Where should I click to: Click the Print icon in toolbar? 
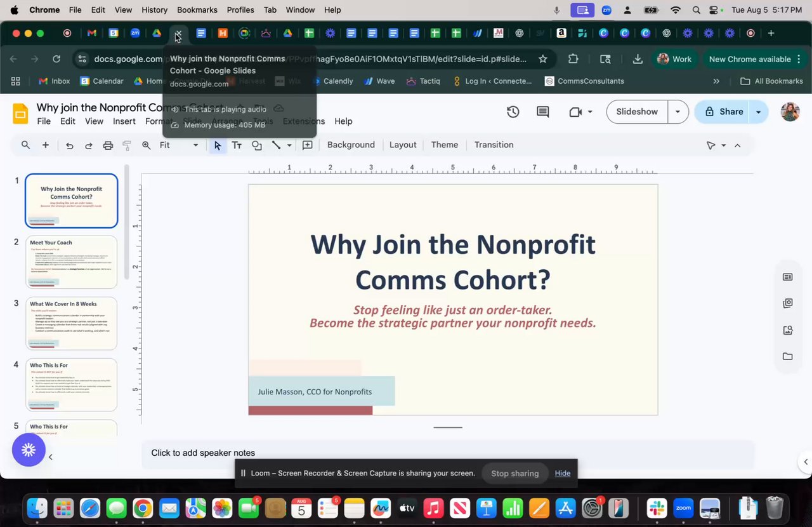[x=108, y=145]
